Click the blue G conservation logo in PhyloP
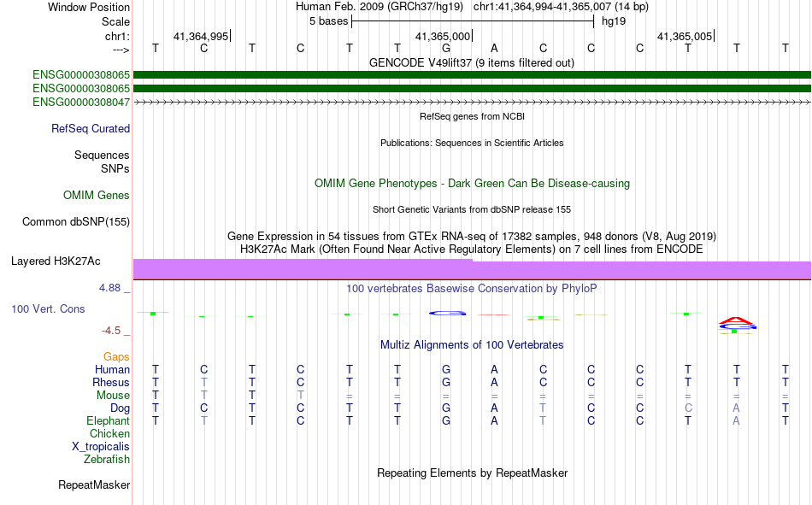Image resolution: width=812 pixels, height=505 pixels. [447, 313]
